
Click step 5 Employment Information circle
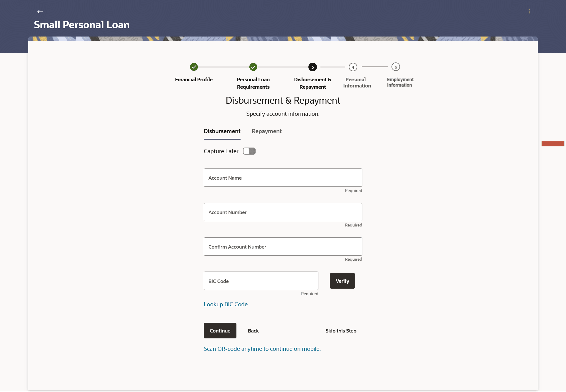click(x=396, y=67)
